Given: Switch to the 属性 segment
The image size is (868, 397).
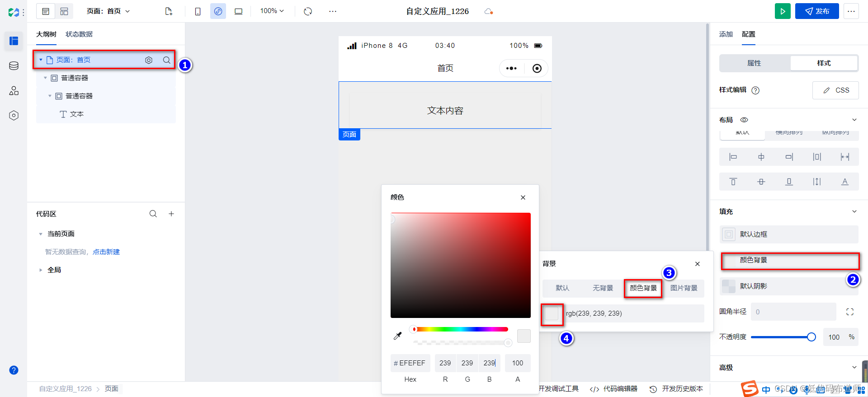Looking at the screenshot, I should coord(754,63).
